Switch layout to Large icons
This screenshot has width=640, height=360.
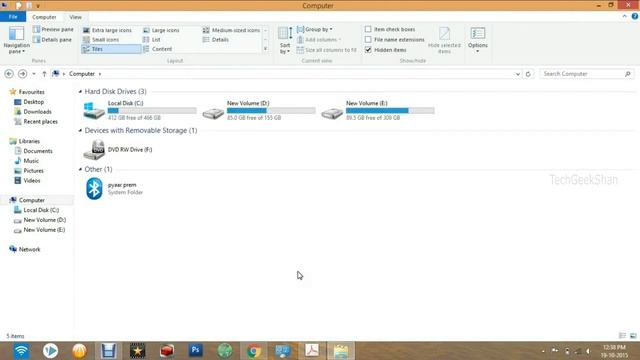click(x=161, y=30)
